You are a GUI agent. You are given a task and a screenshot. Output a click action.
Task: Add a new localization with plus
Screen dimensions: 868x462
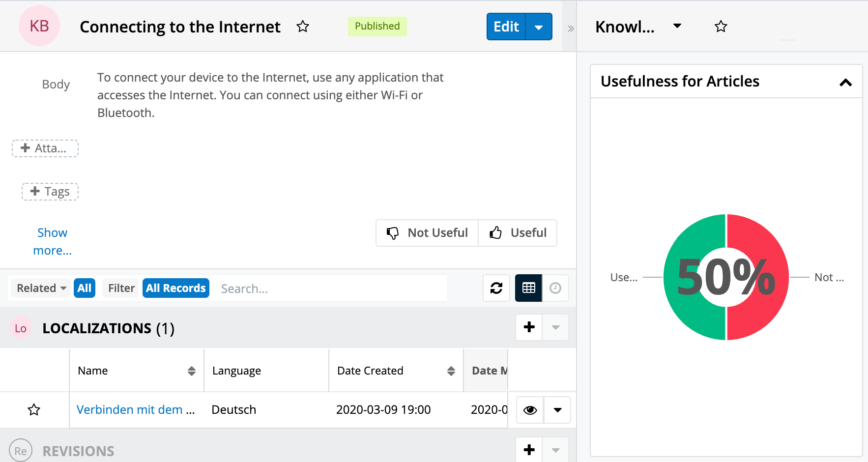(x=529, y=327)
